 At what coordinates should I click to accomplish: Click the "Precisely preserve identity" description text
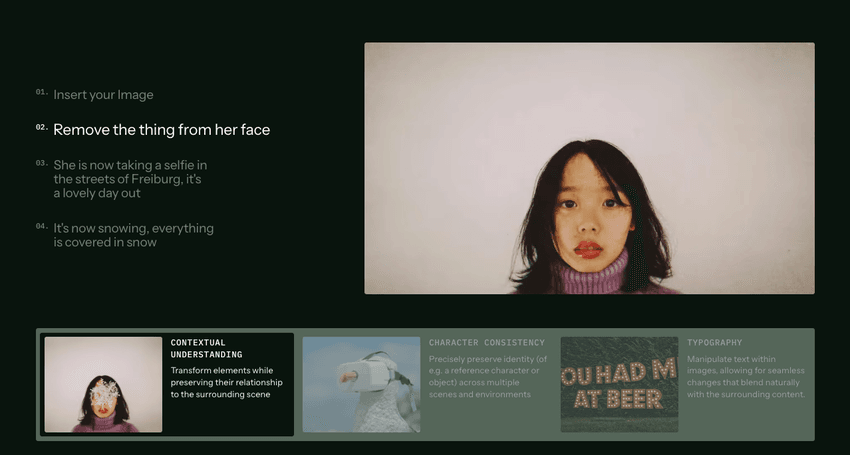[x=488, y=376]
